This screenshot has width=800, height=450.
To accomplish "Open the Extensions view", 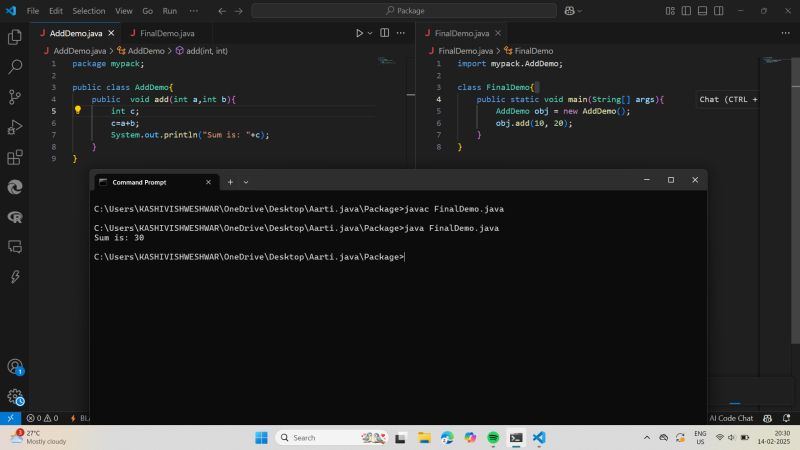I will tap(15, 157).
